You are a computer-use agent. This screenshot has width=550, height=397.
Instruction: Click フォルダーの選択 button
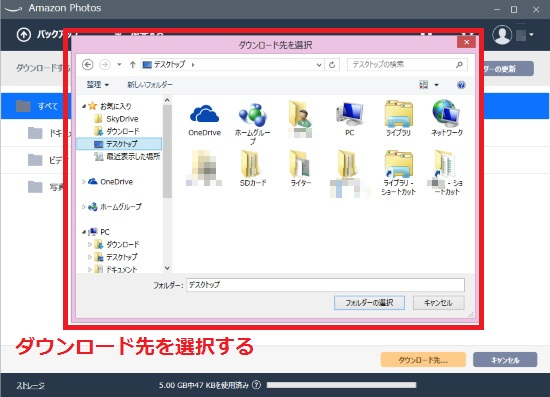click(x=369, y=303)
